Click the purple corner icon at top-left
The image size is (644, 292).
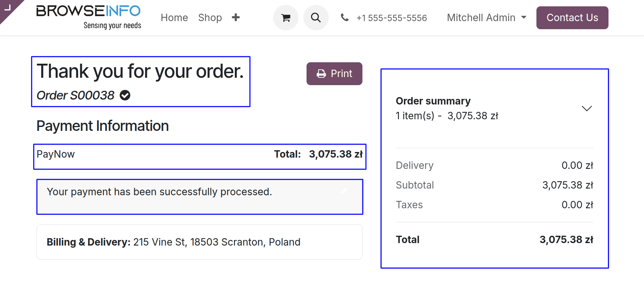click(x=8, y=8)
